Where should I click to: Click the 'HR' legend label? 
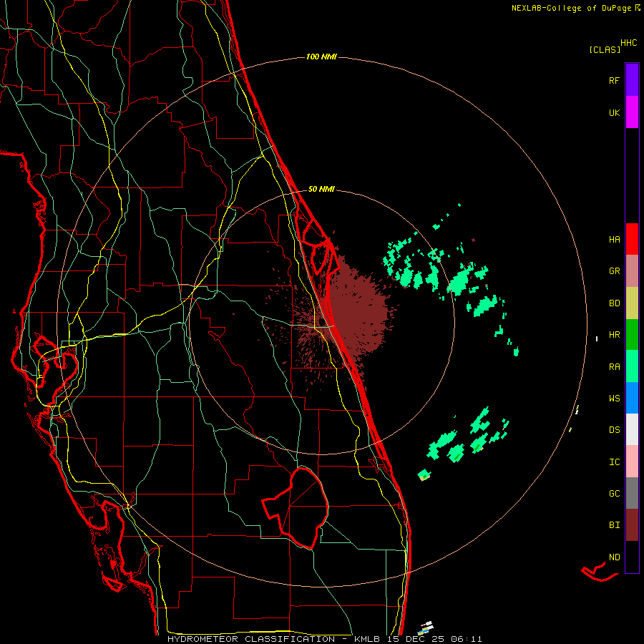point(614,335)
